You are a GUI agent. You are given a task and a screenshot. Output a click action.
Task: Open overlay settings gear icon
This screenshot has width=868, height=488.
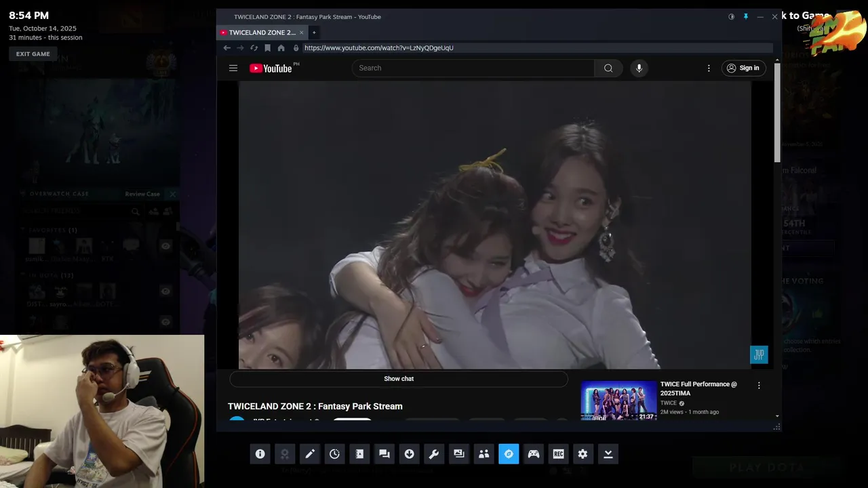coord(583,454)
